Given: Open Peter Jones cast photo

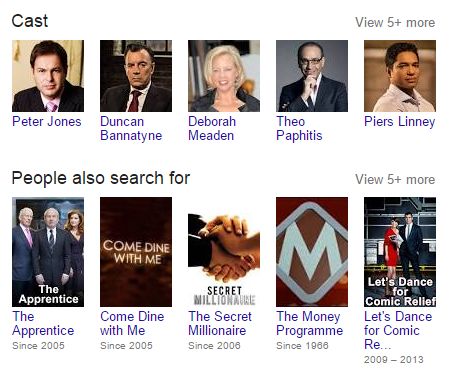Looking at the screenshot, I should point(48,76).
